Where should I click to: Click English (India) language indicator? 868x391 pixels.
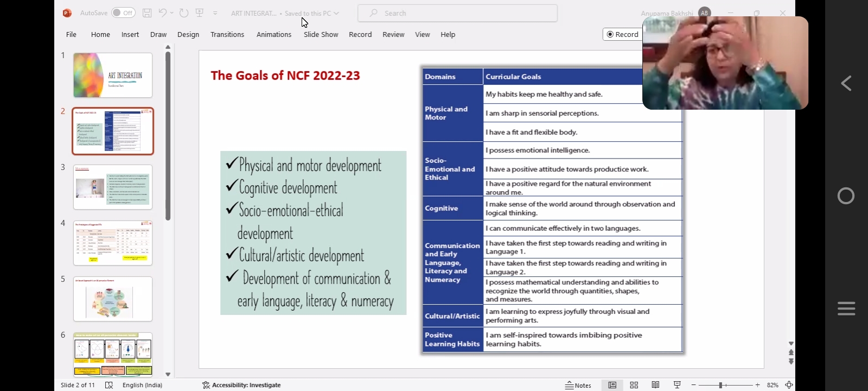[142, 385]
